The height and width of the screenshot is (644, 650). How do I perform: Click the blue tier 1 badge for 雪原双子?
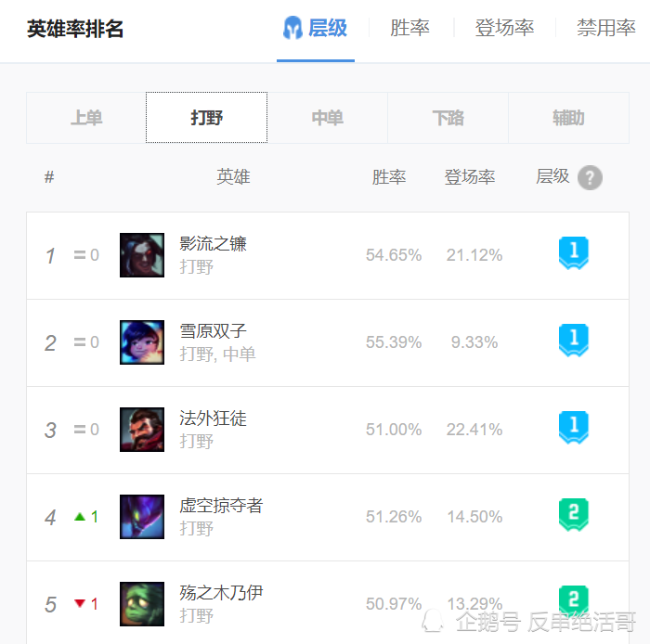pyautogui.click(x=574, y=341)
